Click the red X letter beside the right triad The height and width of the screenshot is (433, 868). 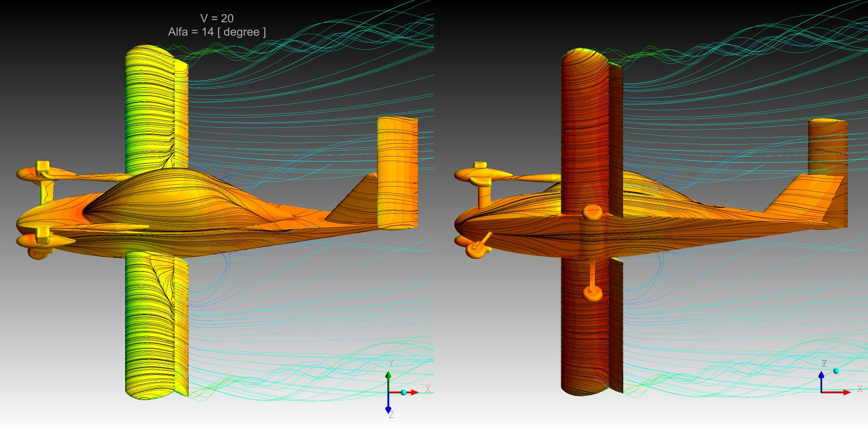[860, 389]
